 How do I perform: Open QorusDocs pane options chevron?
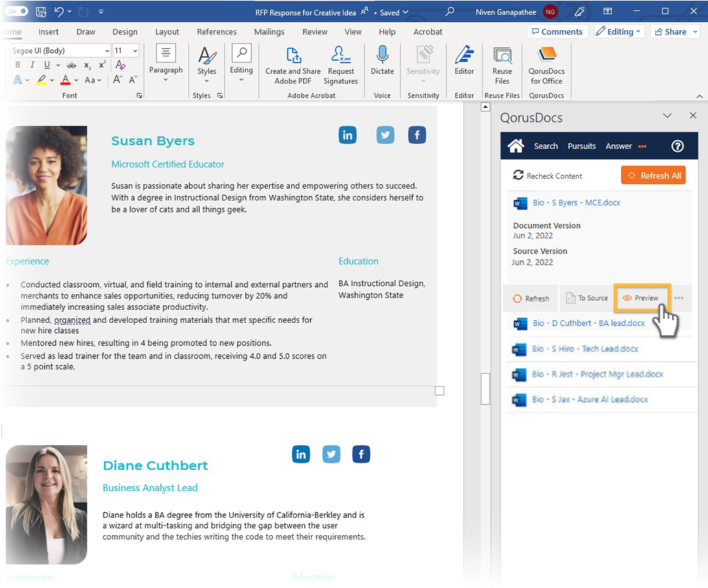click(x=667, y=115)
